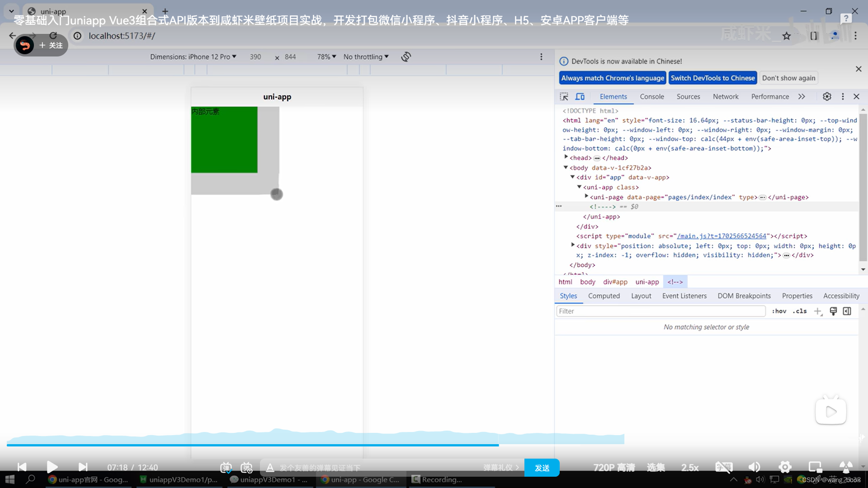Click Switch DevTools to Chinese

click(713, 78)
